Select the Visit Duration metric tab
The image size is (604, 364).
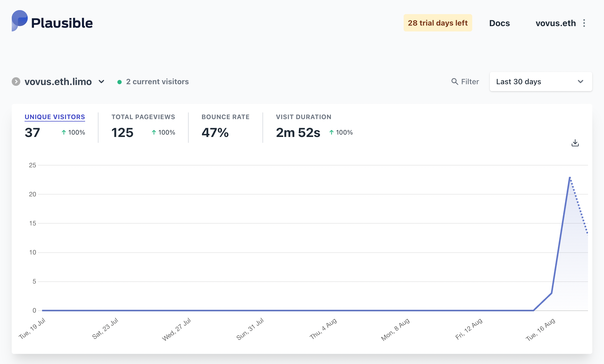pos(304,117)
